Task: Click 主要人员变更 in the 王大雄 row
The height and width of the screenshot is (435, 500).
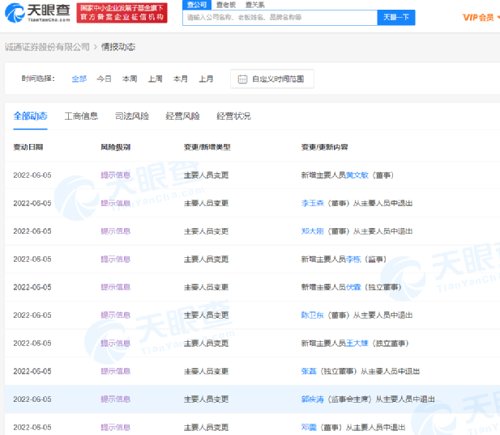Action: [206, 343]
